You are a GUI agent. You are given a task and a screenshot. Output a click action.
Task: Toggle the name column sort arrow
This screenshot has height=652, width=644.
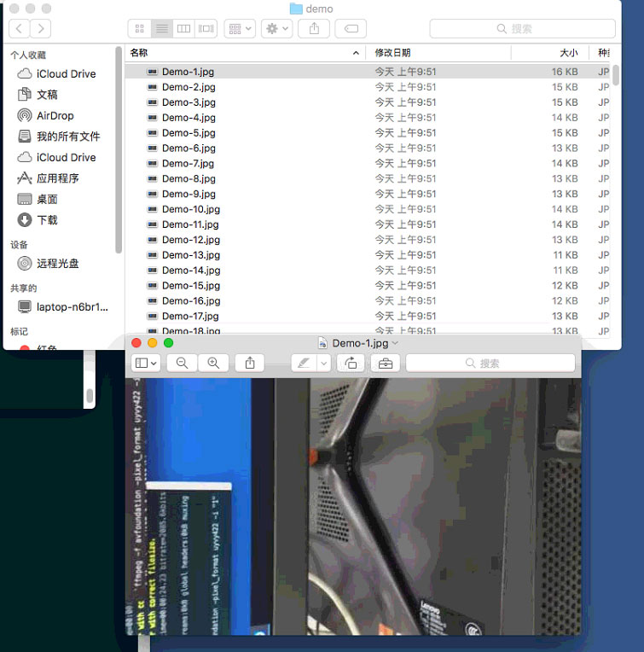[356, 53]
